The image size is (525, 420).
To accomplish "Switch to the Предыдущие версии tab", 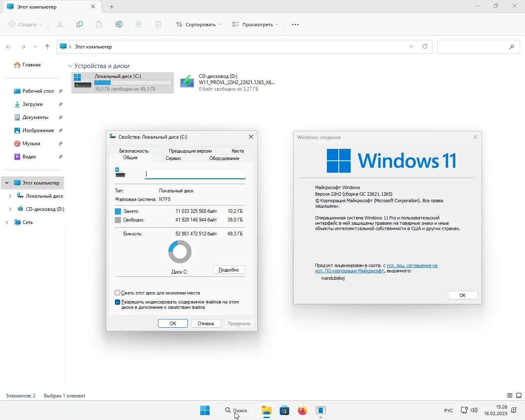I will pos(190,151).
